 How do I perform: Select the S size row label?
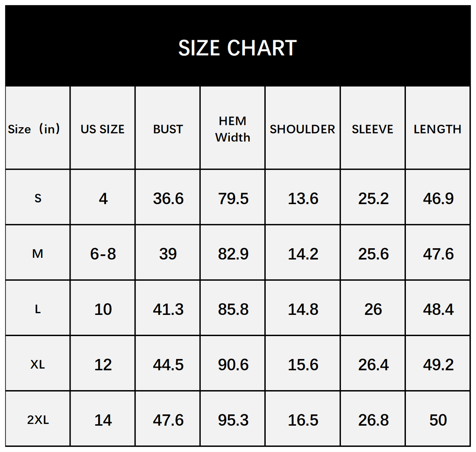coord(38,198)
